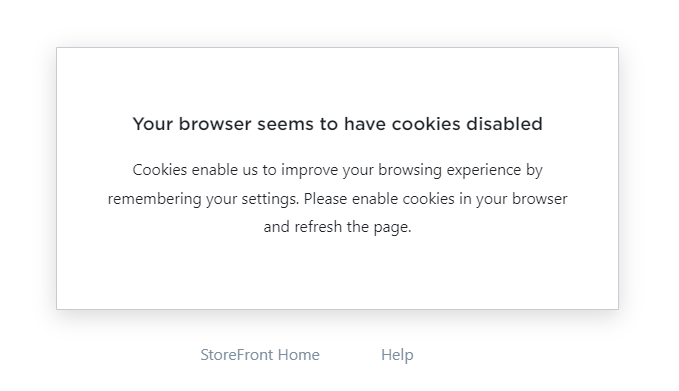Click the word 'remembering' in the paragraph
This screenshot has height=391, width=679.
point(155,199)
